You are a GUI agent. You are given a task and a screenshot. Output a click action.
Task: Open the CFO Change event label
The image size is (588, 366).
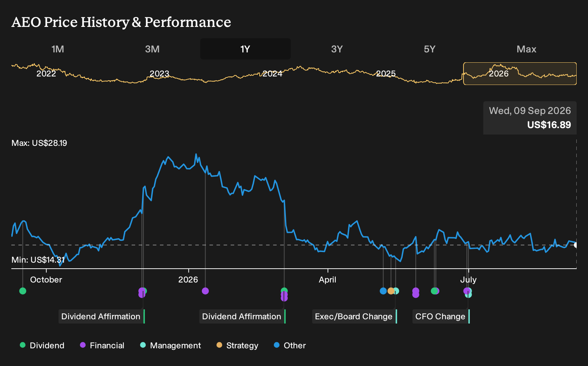(x=441, y=316)
